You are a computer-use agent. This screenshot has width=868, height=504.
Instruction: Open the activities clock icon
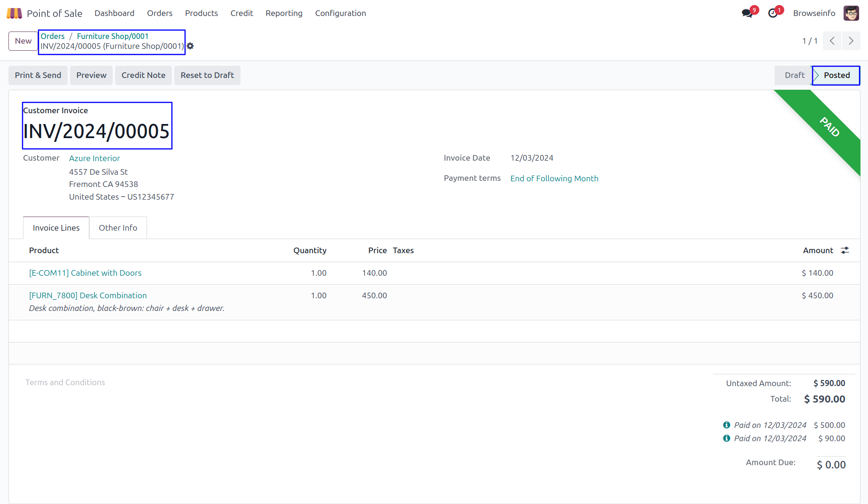click(x=773, y=13)
